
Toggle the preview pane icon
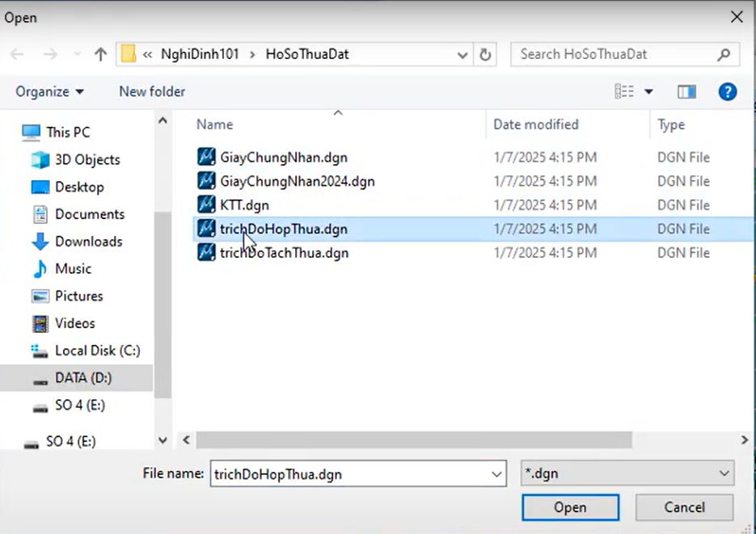tap(686, 92)
